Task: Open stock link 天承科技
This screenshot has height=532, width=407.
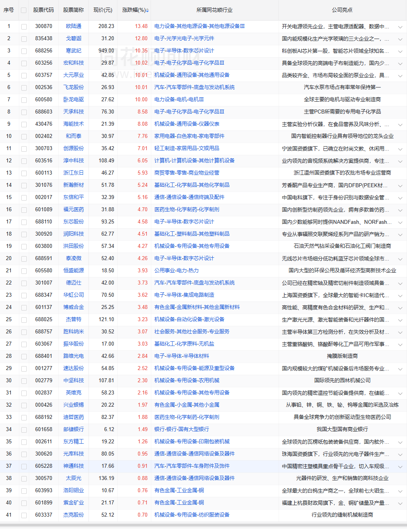Action: tap(74, 112)
